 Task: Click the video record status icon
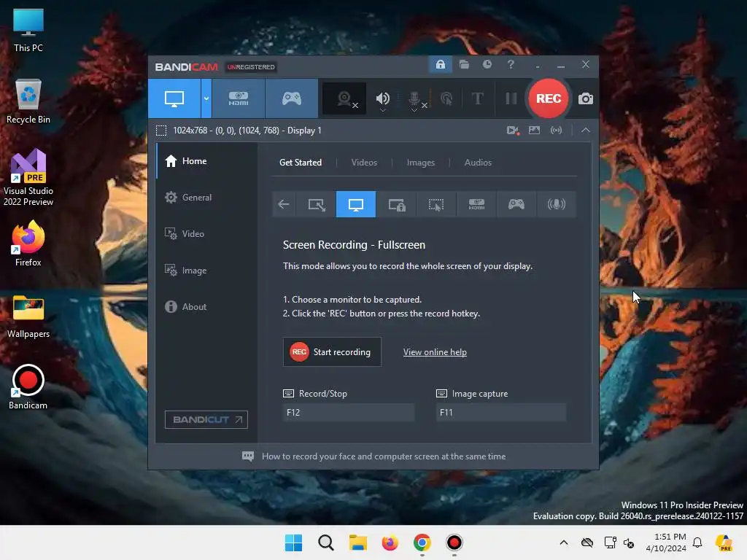point(513,130)
